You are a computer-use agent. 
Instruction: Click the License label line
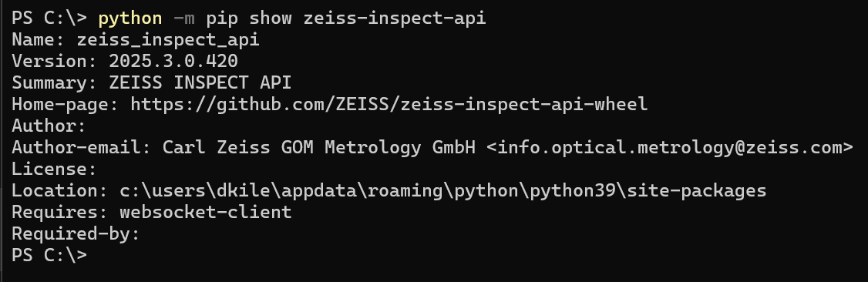click(x=54, y=170)
